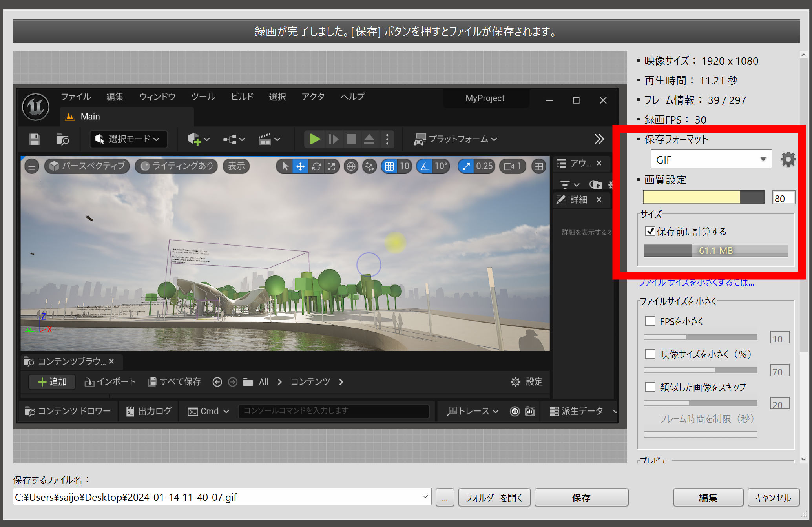Image resolution: width=812 pixels, height=527 pixels.
Task: Click the quality value field showing 80
Action: (x=783, y=198)
